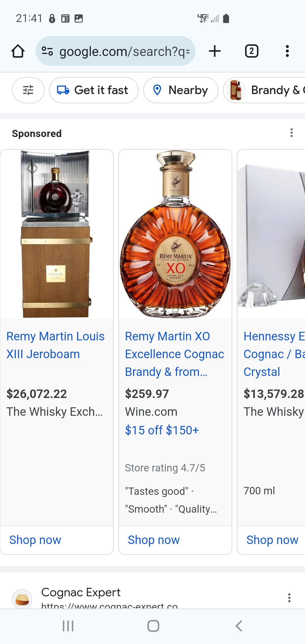This screenshot has width=305, height=644.
Task: Shop now for Louis XIII Jeroboam
Action: click(35, 540)
